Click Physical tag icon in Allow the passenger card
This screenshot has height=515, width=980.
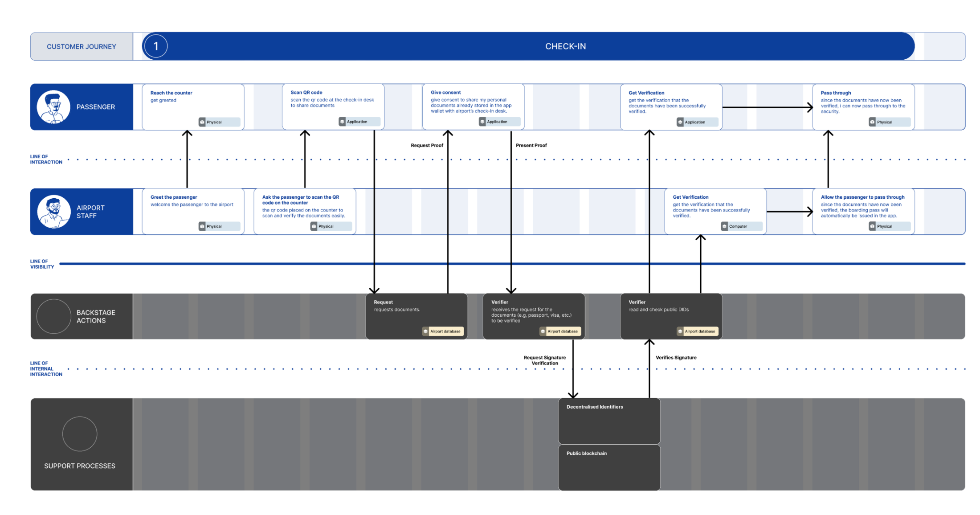pos(873,226)
